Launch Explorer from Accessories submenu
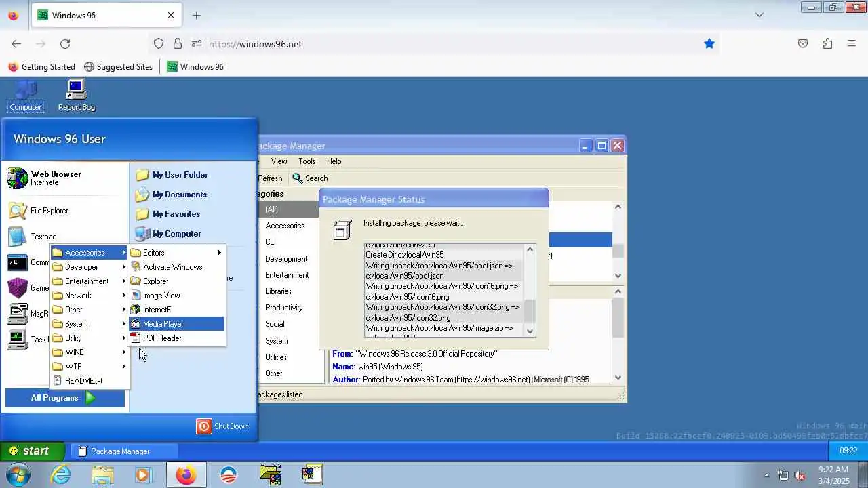 [x=177, y=281]
